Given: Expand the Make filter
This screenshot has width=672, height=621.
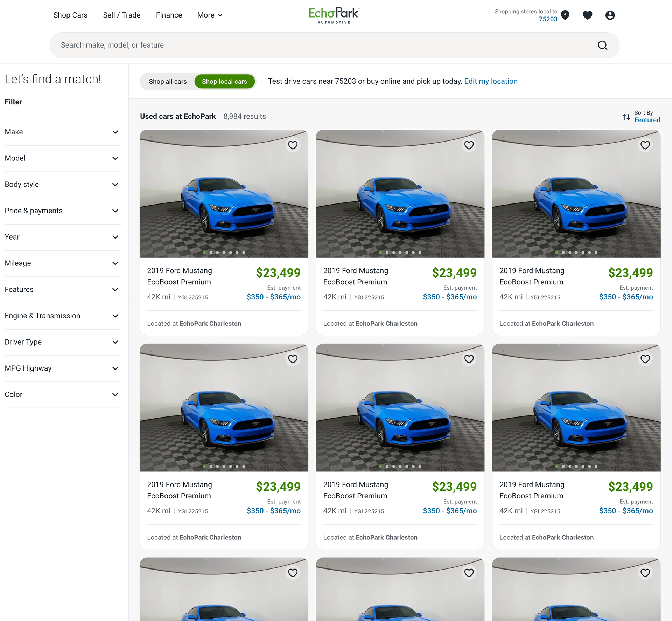Looking at the screenshot, I should tap(63, 132).
